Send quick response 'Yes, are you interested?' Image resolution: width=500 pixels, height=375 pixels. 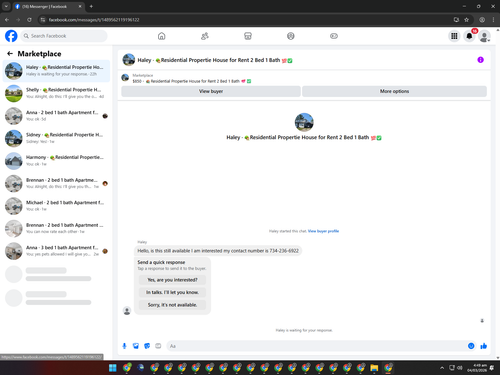click(x=172, y=280)
